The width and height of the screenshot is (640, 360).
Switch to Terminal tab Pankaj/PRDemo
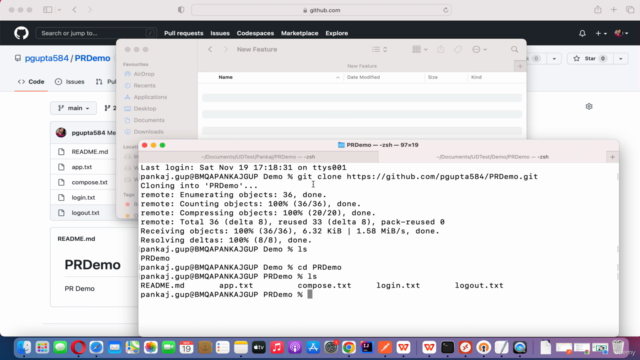258,157
